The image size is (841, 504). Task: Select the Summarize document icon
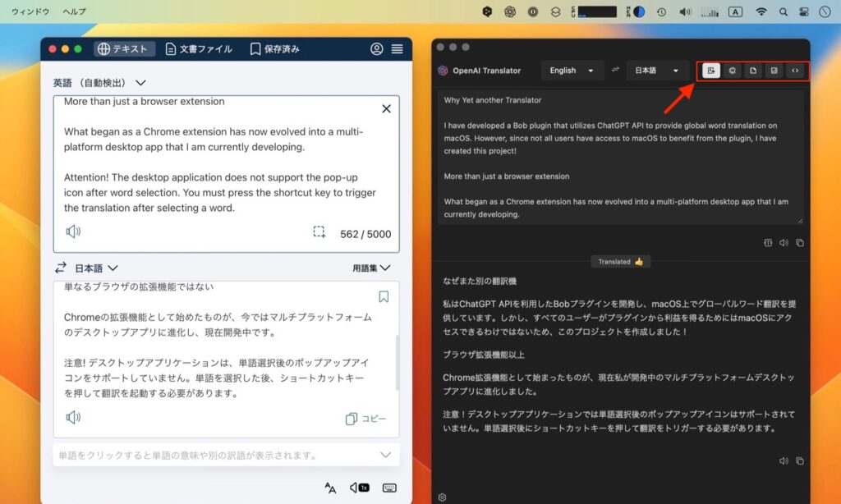(x=753, y=71)
